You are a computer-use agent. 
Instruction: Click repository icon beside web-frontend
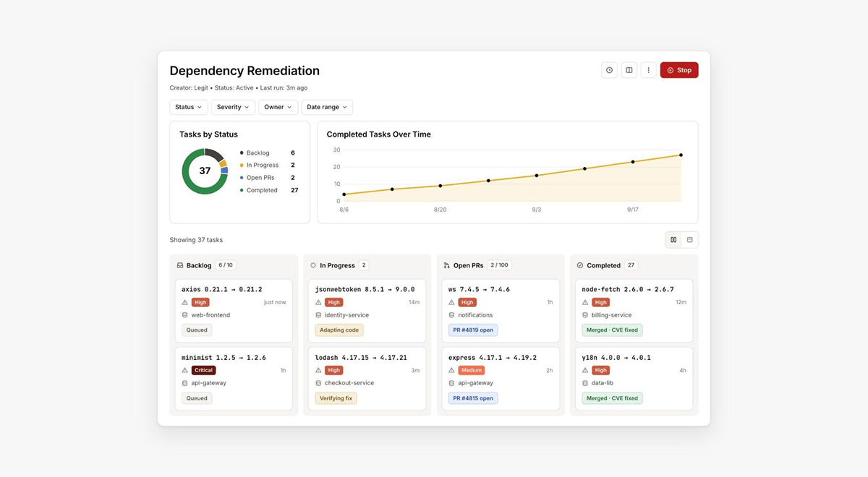(x=185, y=315)
